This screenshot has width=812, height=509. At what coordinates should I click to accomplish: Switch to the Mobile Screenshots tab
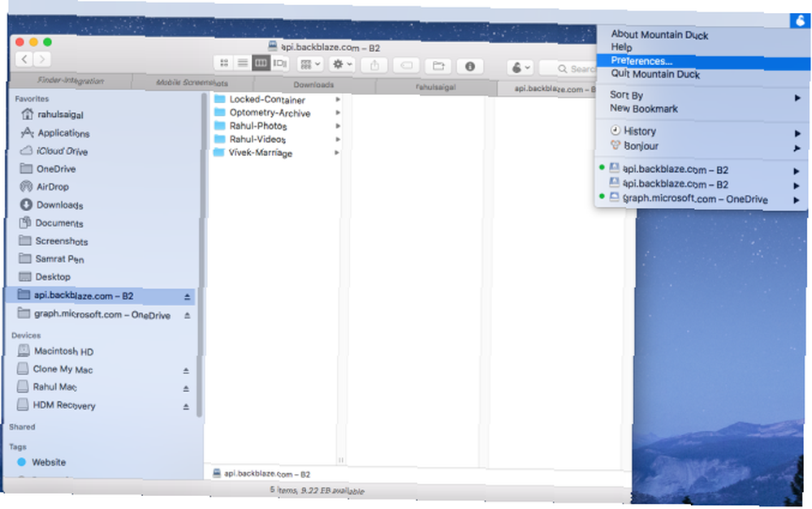192,82
